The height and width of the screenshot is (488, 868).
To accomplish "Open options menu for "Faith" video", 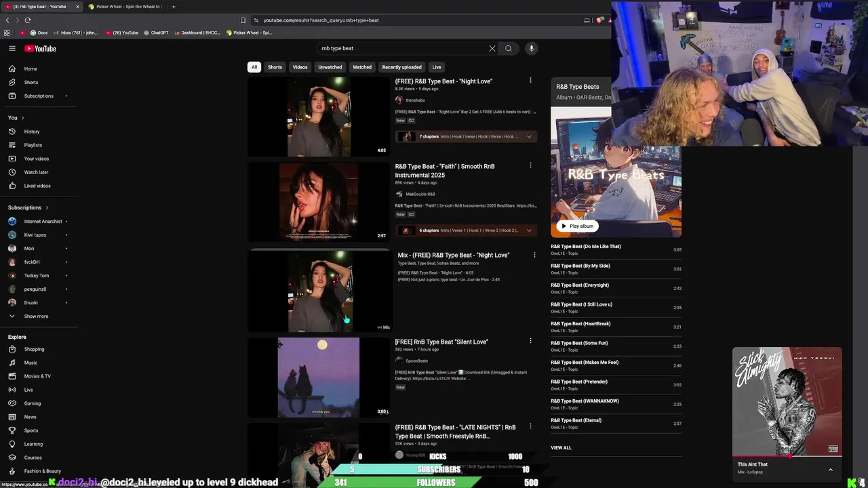I will pos(530,165).
